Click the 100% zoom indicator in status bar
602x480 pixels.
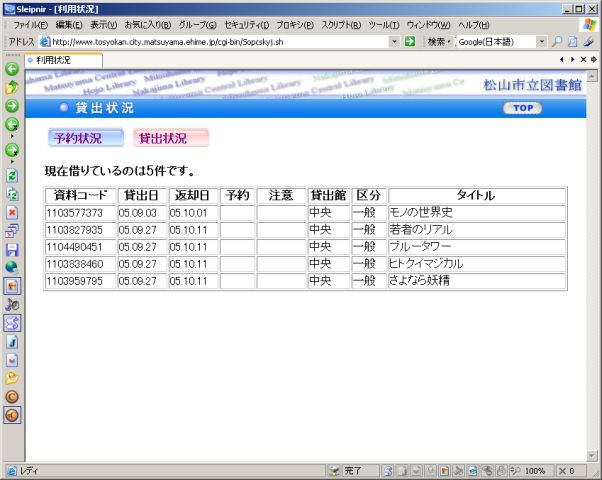pyautogui.click(x=534, y=470)
